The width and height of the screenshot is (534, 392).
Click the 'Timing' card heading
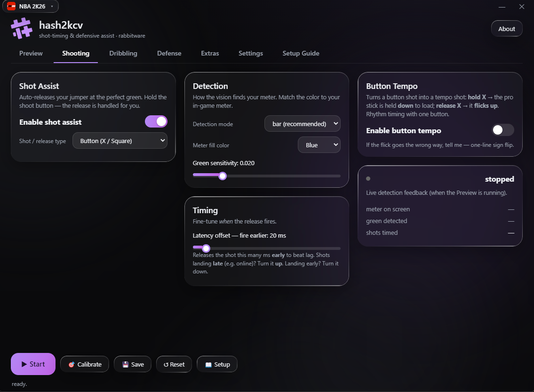[205, 210]
